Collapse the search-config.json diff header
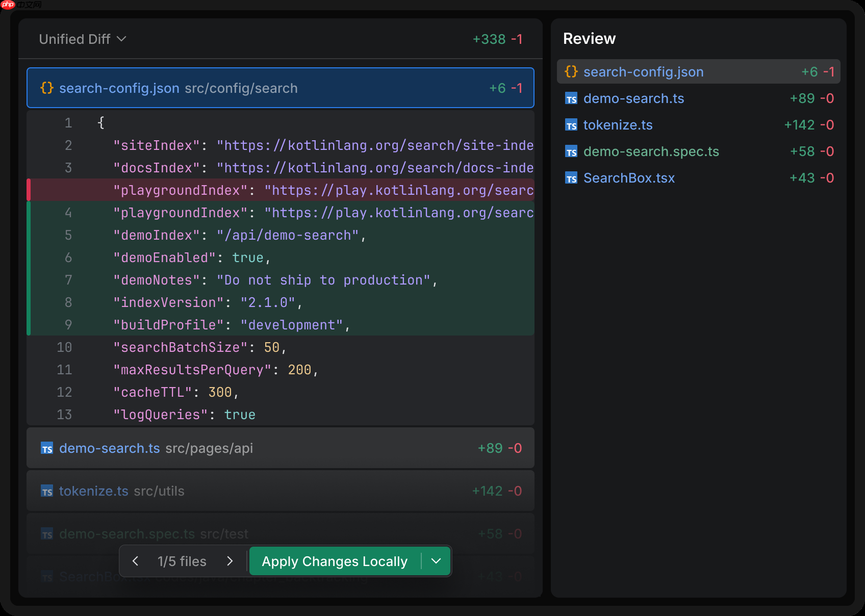 tap(279, 88)
